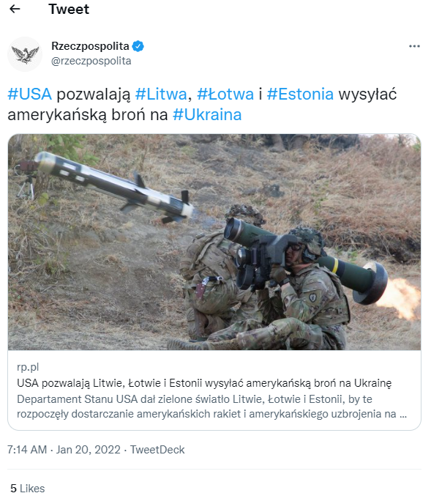Image resolution: width=431 pixels, height=504 pixels.
Task: Open the #USA hashtag
Action: [29, 94]
